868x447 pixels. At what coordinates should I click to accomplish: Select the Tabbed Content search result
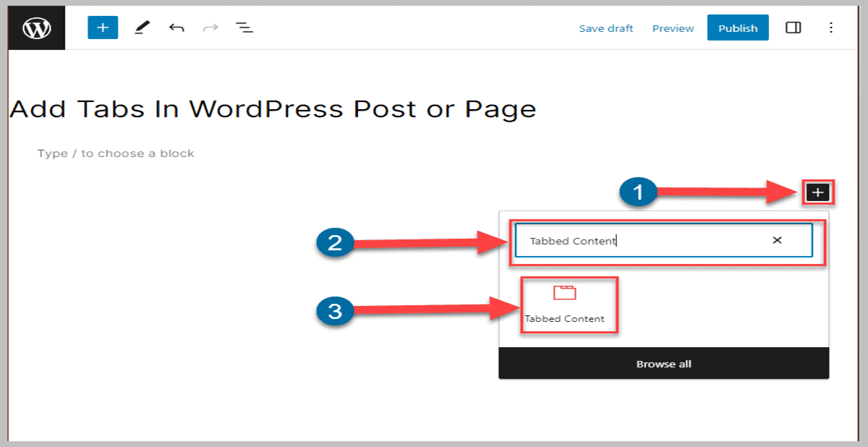coord(569,305)
